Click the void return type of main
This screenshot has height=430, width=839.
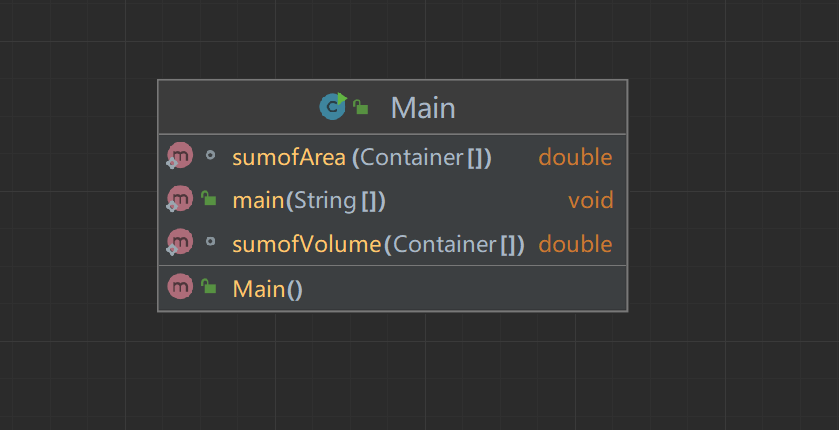click(590, 201)
